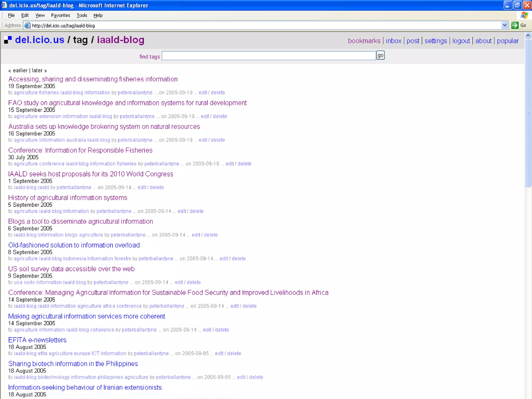This screenshot has width=532, height=399.
Task: Click the popular link
Action: coord(507,41)
